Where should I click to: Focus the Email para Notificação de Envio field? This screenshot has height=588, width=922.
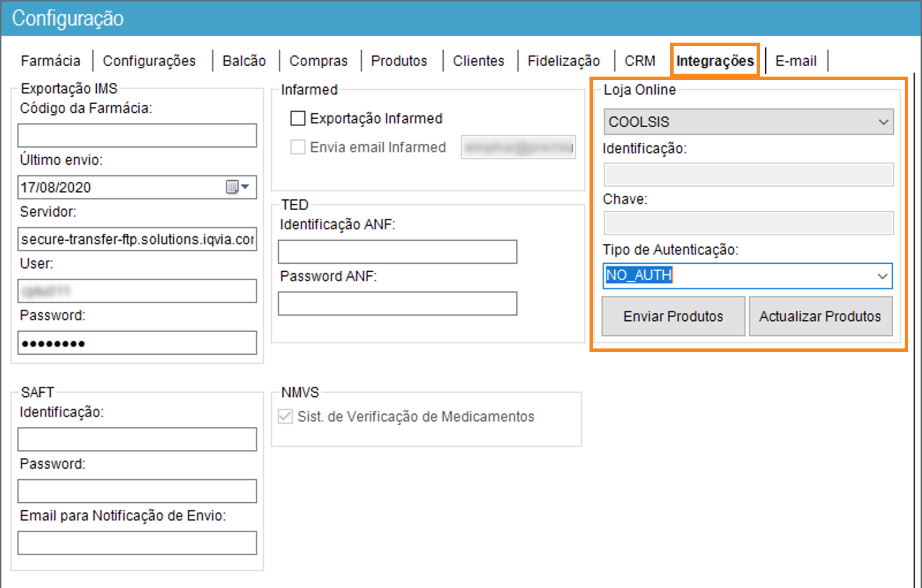tap(137, 543)
